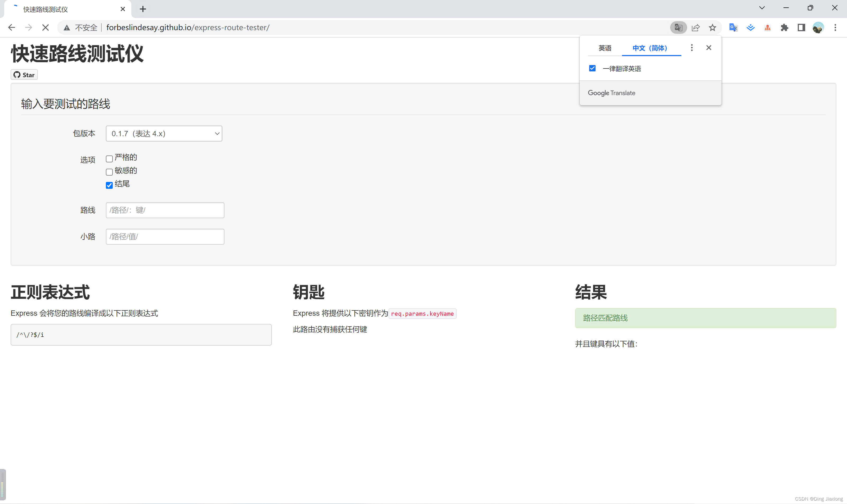Open the Google Translate extension icon
The height and width of the screenshot is (504, 847).
pyautogui.click(x=733, y=28)
